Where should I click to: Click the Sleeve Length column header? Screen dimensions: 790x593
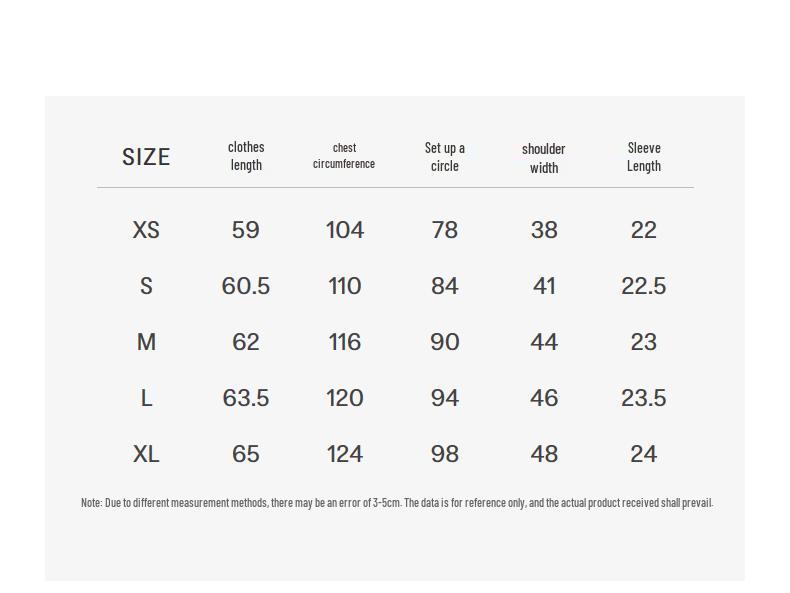click(644, 157)
